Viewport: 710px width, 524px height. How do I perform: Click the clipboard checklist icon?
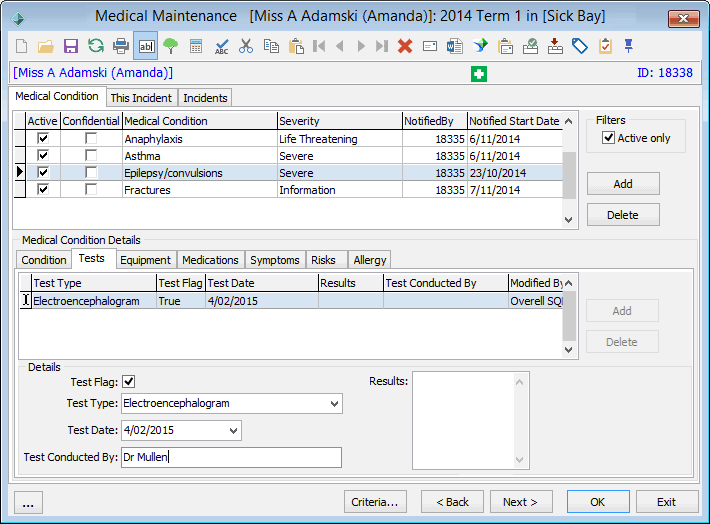(x=605, y=46)
